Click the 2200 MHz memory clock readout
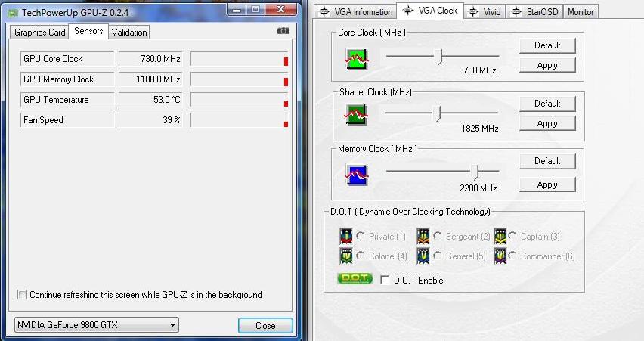The height and width of the screenshot is (341, 644). click(x=478, y=188)
